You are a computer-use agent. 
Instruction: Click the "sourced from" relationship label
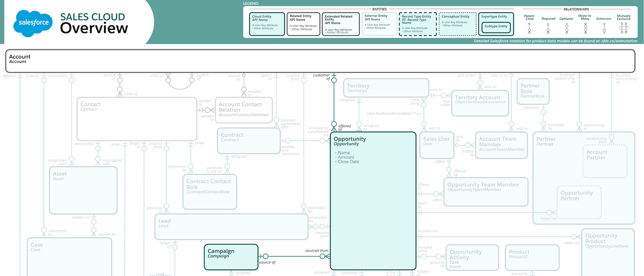click(x=317, y=251)
